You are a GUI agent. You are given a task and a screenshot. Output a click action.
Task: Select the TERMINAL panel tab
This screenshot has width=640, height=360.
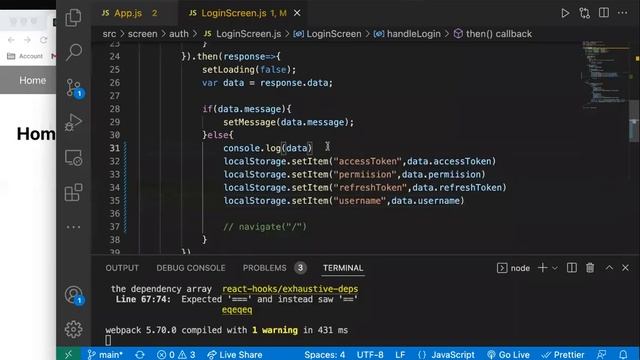(x=343, y=268)
